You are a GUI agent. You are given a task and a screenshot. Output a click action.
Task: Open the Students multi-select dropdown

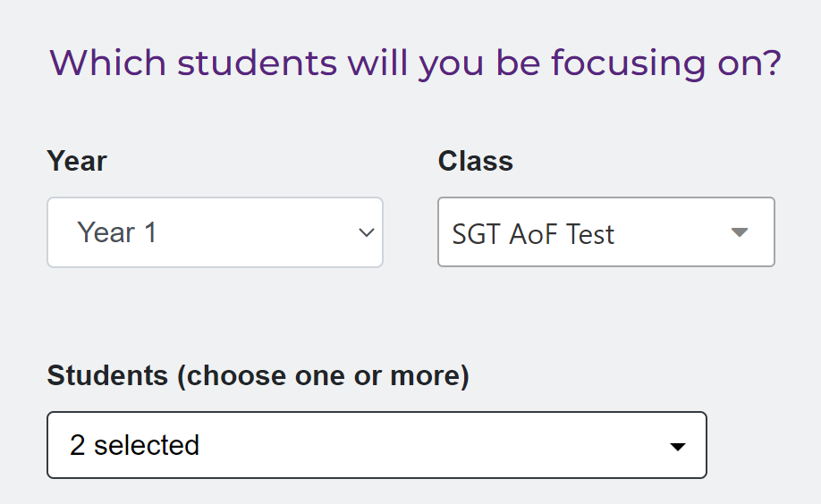point(377,445)
